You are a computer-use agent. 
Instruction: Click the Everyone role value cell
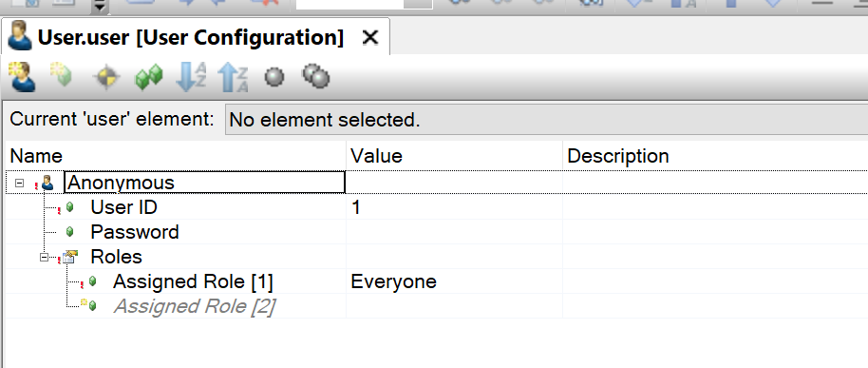click(x=454, y=282)
